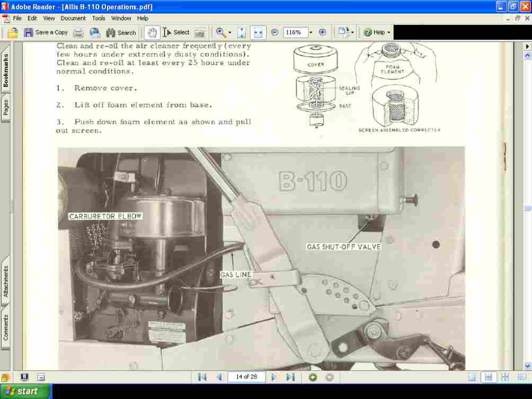Open the Search panel
This screenshot has width=532, height=399.
tap(121, 32)
